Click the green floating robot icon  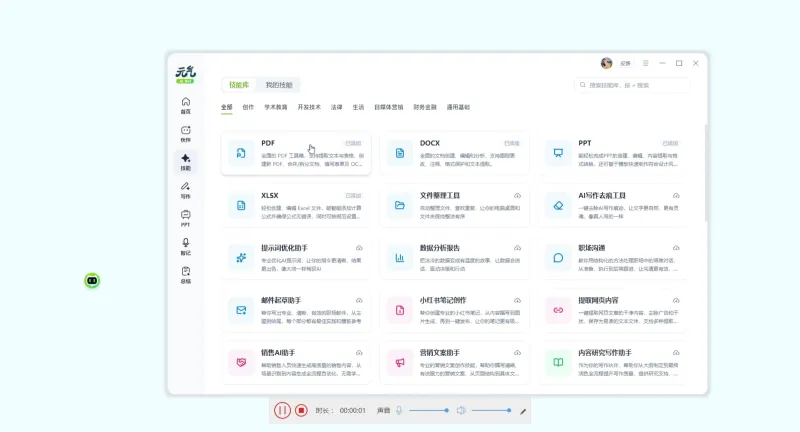click(92, 281)
